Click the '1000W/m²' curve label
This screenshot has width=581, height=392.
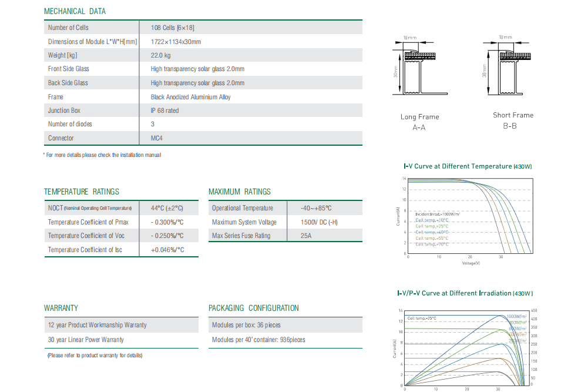click(x=516, y=317)
